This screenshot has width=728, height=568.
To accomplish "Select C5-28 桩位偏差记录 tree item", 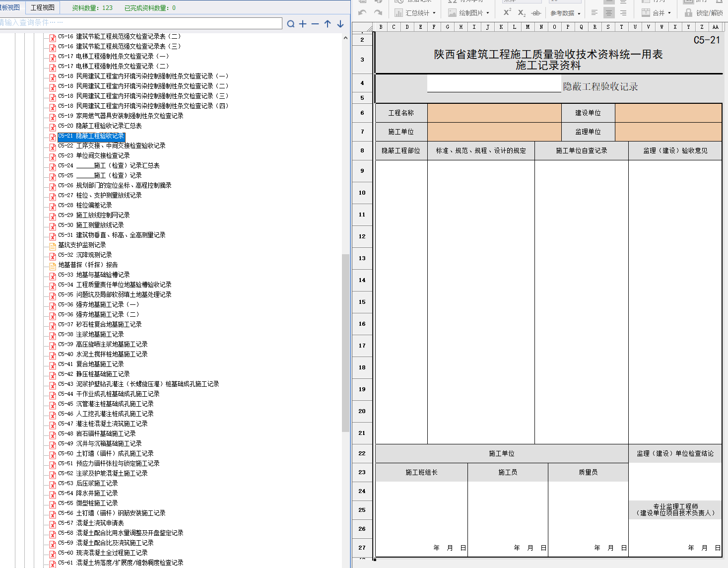I will coord(85,206).
